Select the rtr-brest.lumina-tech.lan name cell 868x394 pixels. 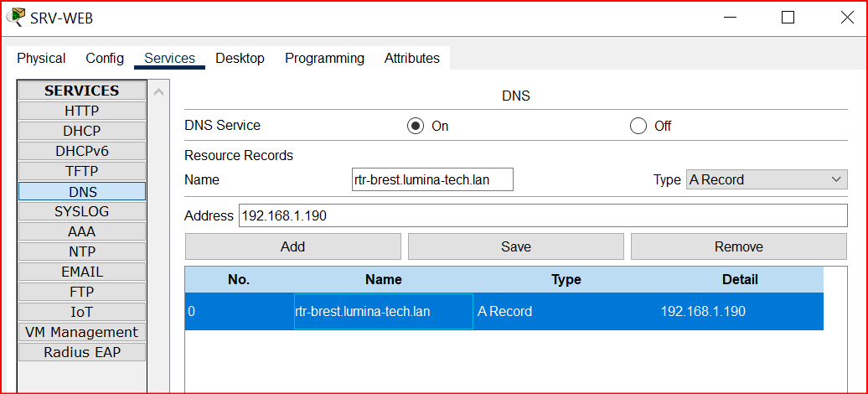tap(384, 312)
